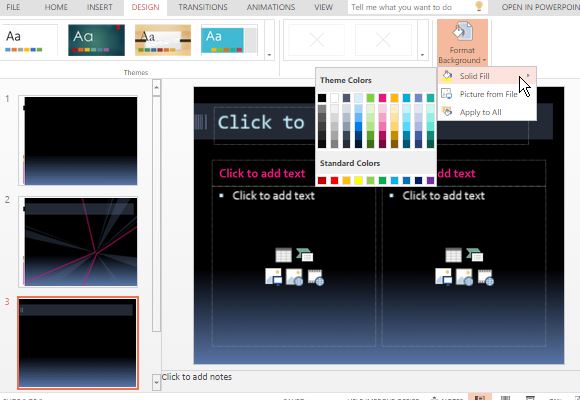Click the Apply to All icon
The height and width of the screenshot is (400, 580).
coord(447,111)
